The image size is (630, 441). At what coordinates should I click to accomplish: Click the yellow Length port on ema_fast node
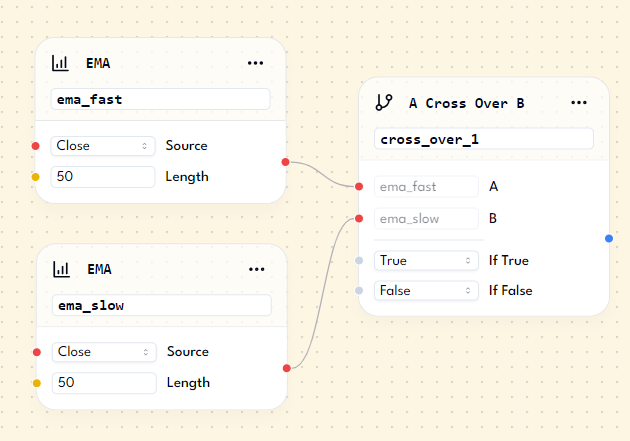pos(36,177)
